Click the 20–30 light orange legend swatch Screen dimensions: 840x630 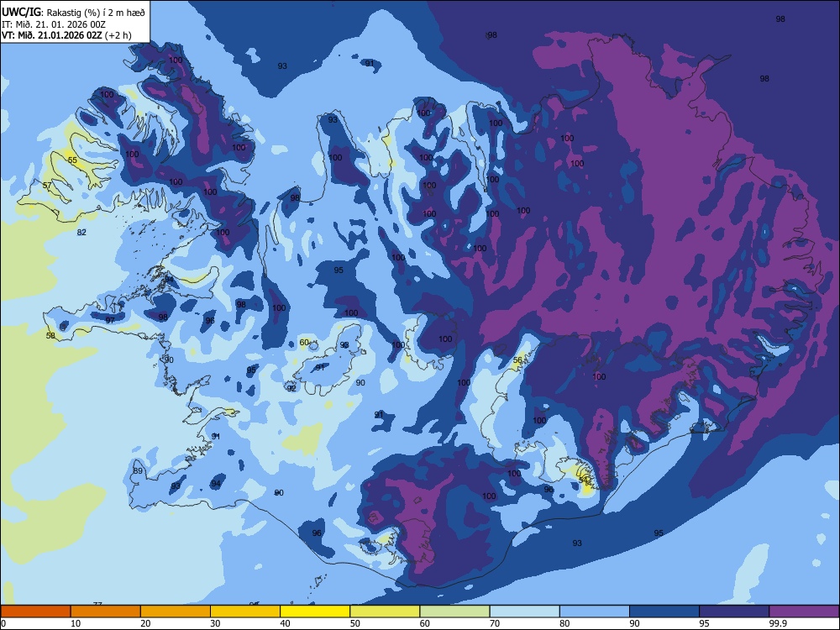pyautogui.click(x=176, y=612)
